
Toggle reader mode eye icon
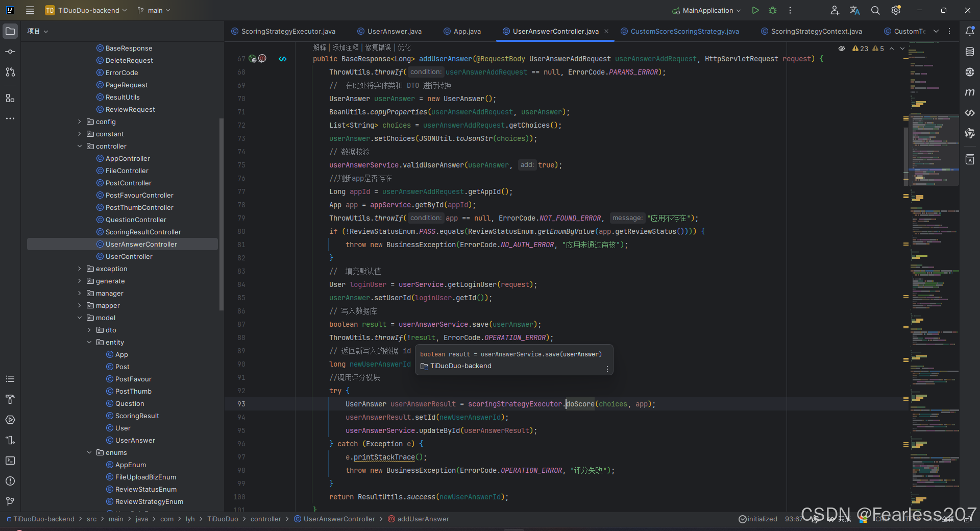click(842, 49)
